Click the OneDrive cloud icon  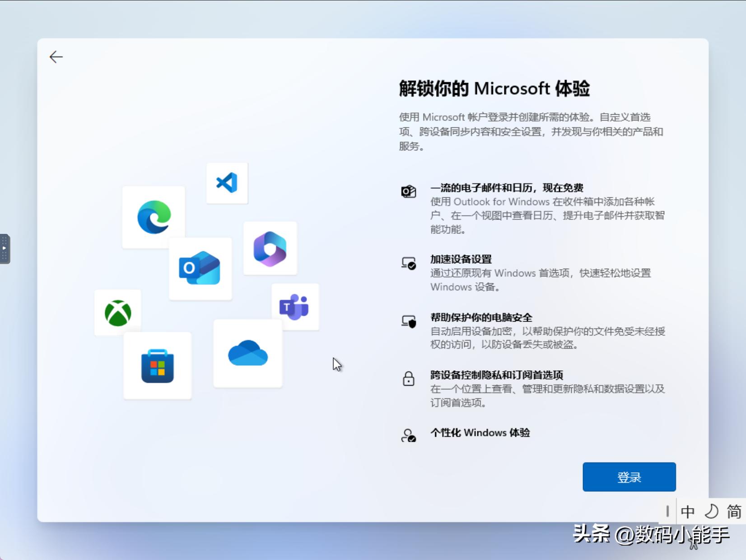[x=247, y=353]
